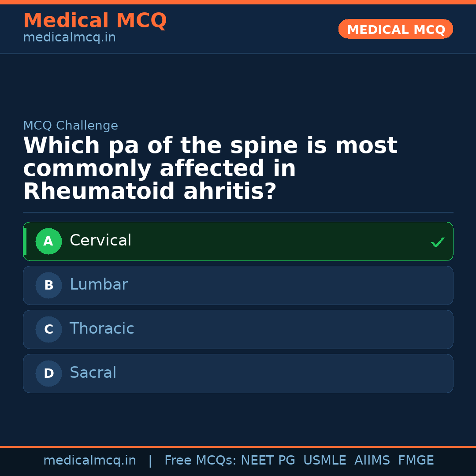Expand the question heading text
Image resolution: width=476 pixels, height=476 pixels.
tap(210, 168)
